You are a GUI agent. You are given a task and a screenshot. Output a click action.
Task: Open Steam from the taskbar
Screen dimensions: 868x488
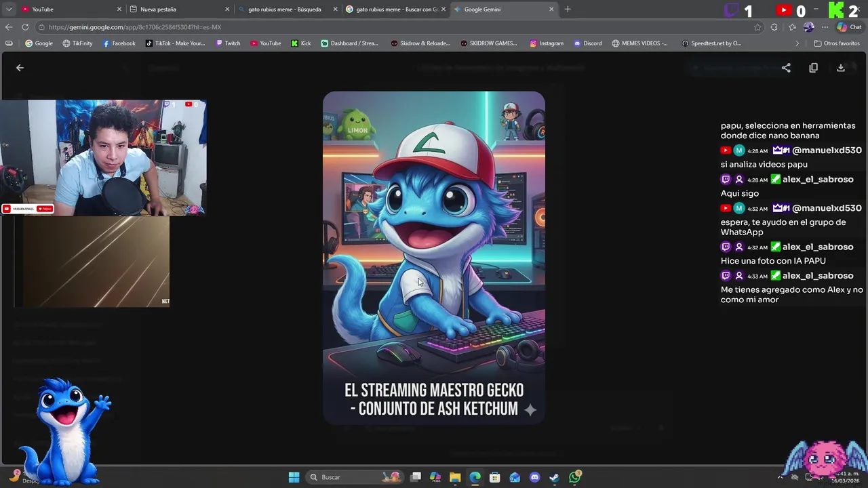click(x=554, y=477)
